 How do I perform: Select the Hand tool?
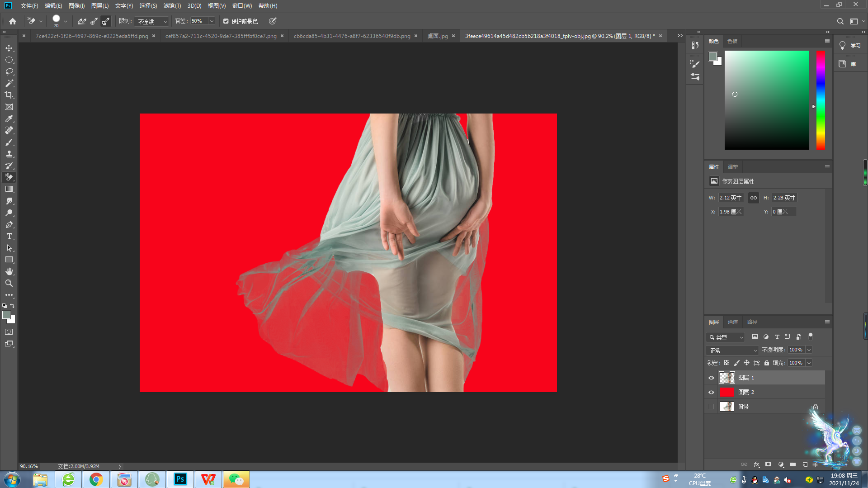tap(9, 271)
